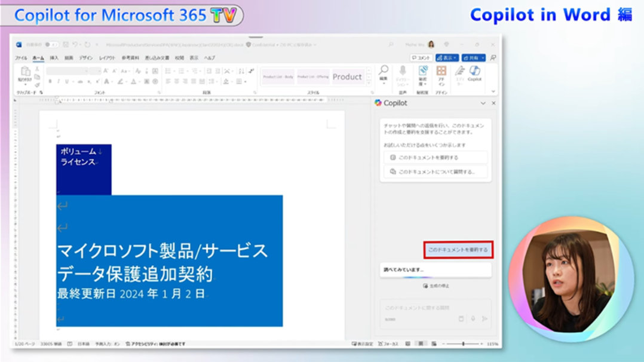Toggle bold formatting in the Font group
The height and width of the screenshot is (362, 644).
[x=50, y=81]
